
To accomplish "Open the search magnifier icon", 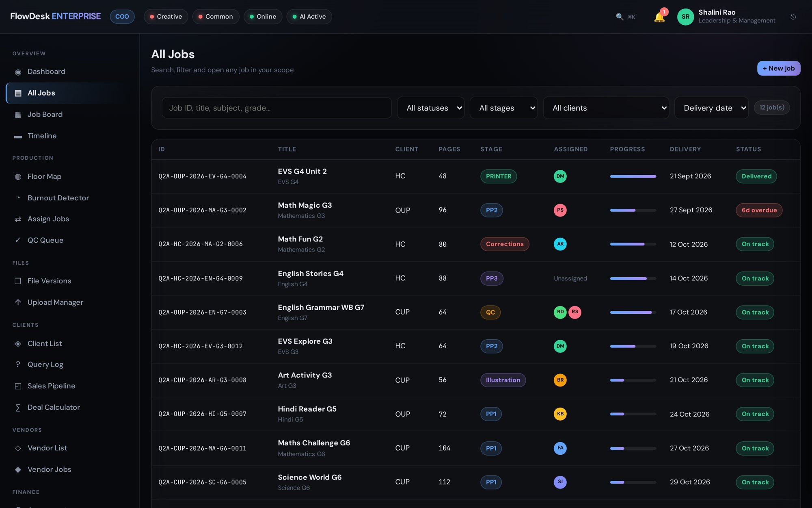I will (x=620, y=17).
